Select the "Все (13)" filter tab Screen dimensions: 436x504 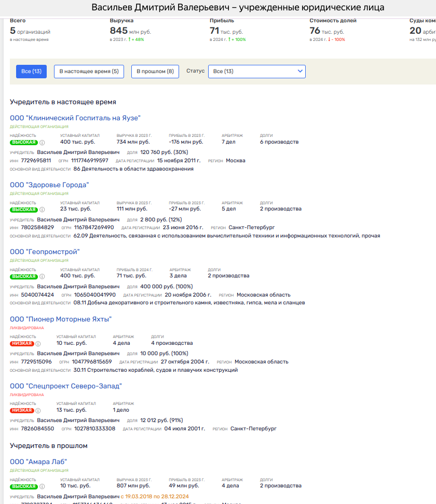click(x=31, y=72)
